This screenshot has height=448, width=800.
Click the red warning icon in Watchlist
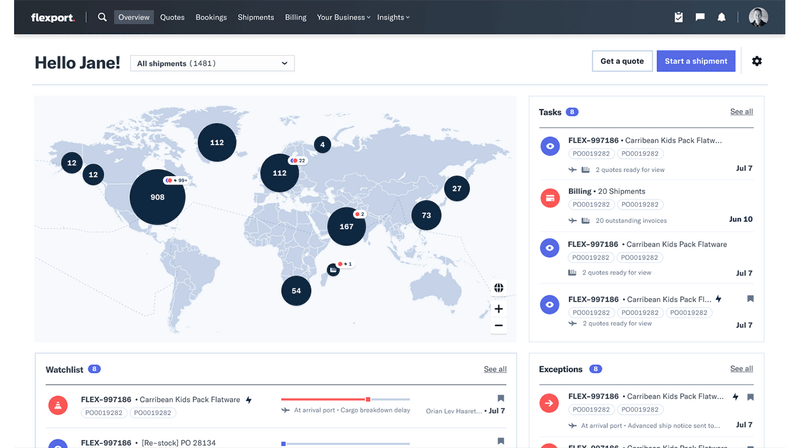tap(58, 405)
